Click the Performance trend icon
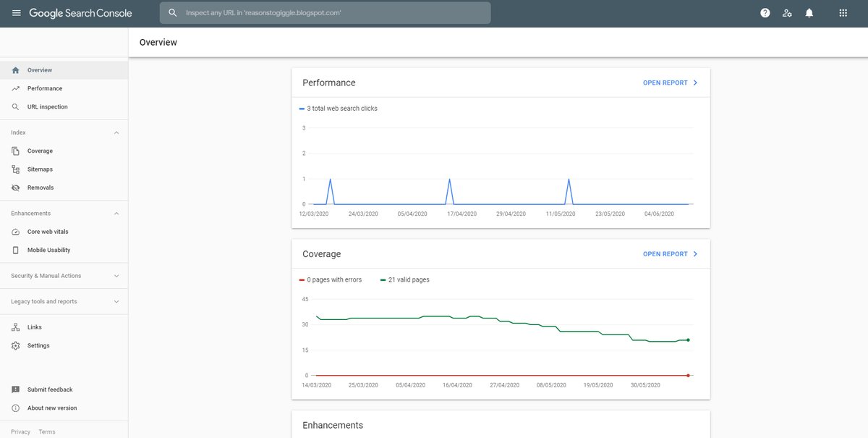The image size is (868, 438). (x=16, y=88)
